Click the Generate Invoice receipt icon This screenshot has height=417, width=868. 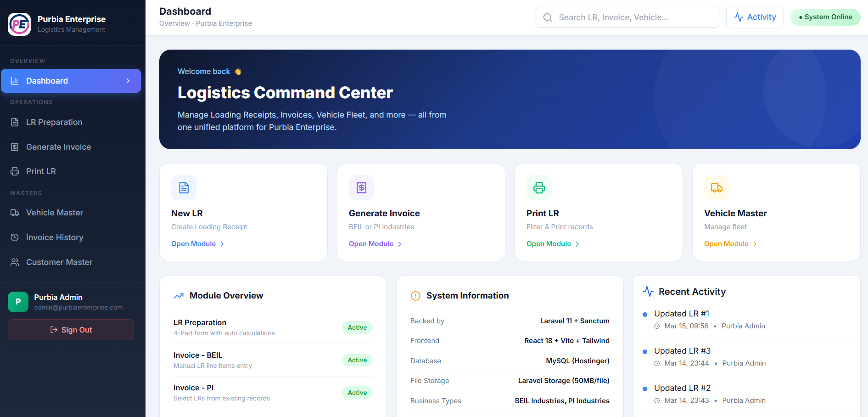[x=361, y=188]
